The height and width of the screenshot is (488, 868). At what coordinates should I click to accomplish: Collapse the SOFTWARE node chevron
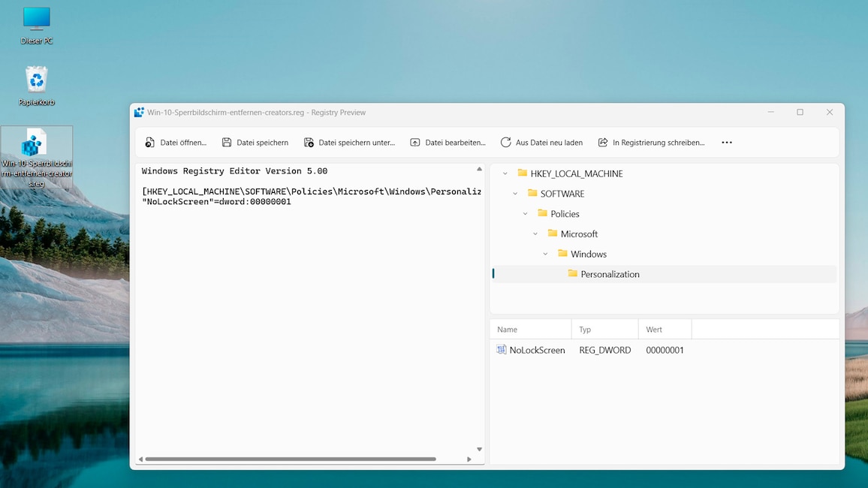(515, 194)
